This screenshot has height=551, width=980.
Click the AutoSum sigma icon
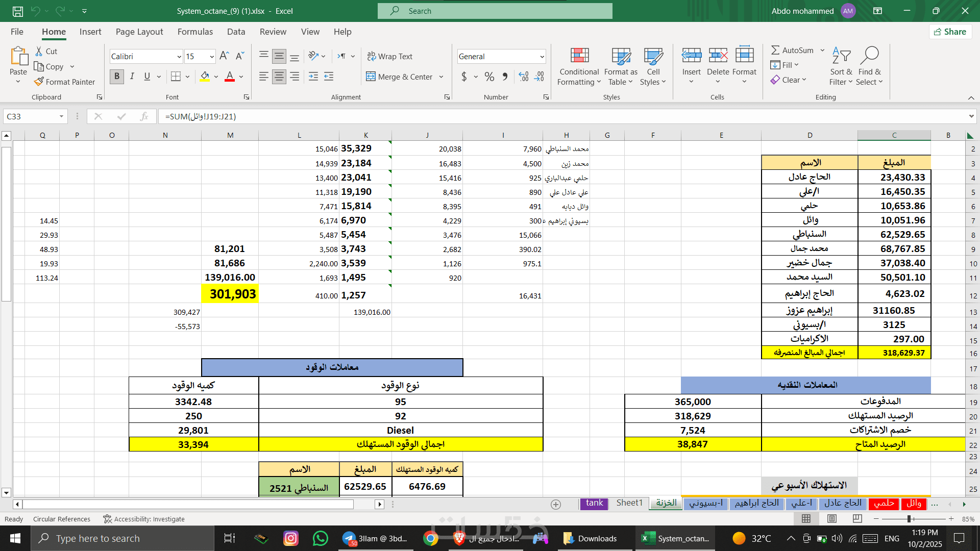pyautogui.click(x=775, y=50)
